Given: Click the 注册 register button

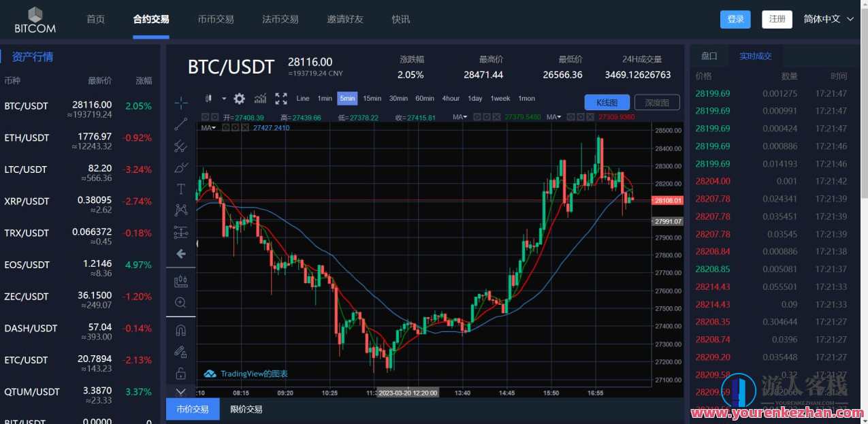Looking at the screenshot, I should (x=777, y=19).
